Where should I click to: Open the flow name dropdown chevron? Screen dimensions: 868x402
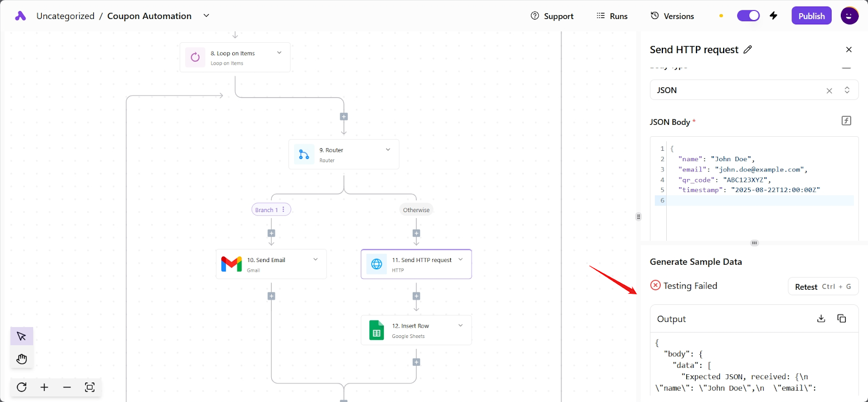click(206, 16)
